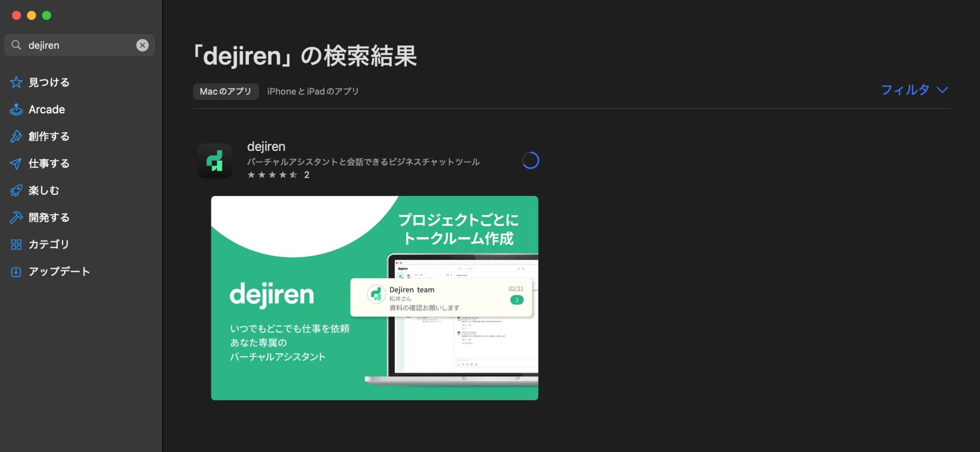Open the 創作する category
980x452 pixels.
point(49,136)
